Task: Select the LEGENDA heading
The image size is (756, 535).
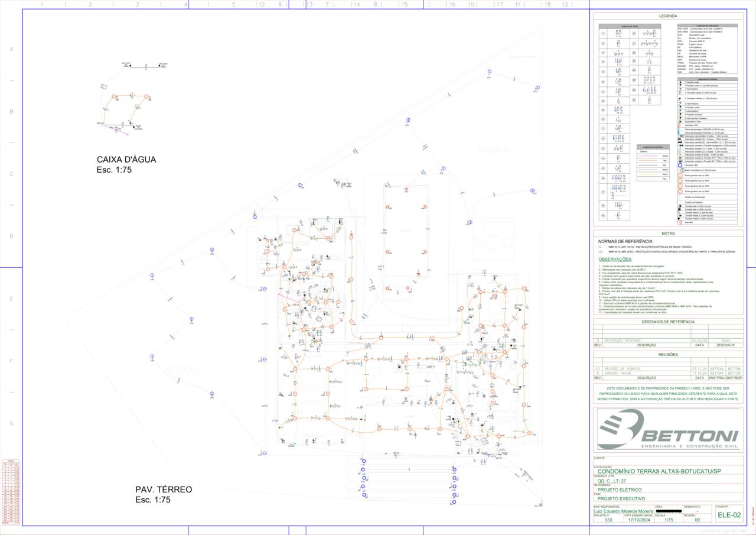Action: (668, 17)
